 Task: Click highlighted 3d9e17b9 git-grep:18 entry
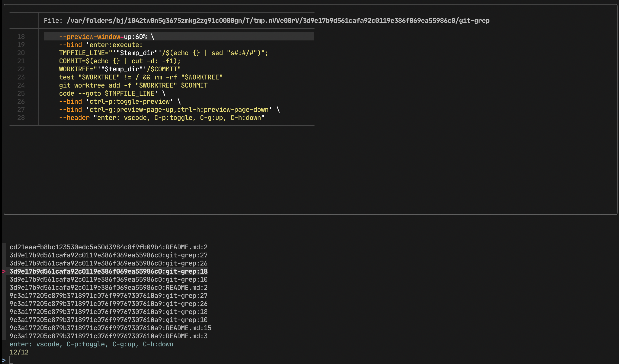[x=108, y=271]
